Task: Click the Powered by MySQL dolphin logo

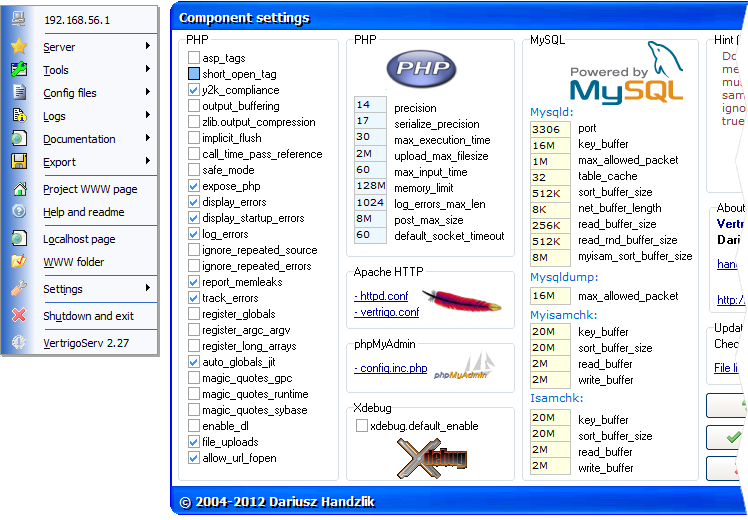Action: click(626, 72)
